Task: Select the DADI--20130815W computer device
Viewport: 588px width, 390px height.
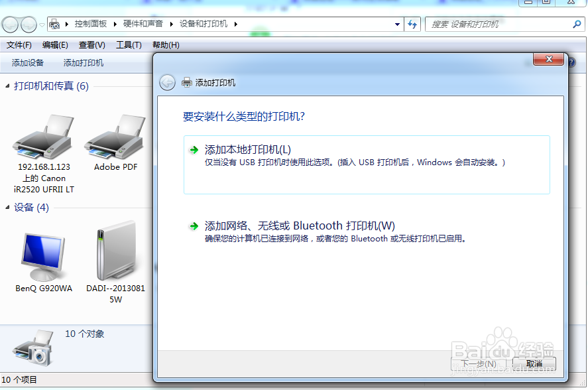Action: (115, 251)
